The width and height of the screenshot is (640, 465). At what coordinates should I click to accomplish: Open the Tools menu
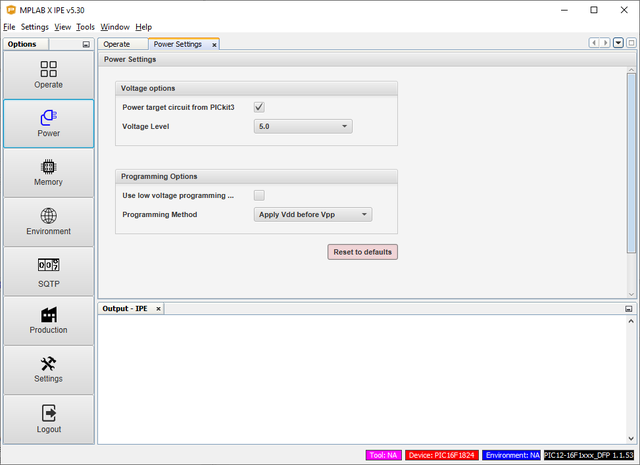[85, 27]
